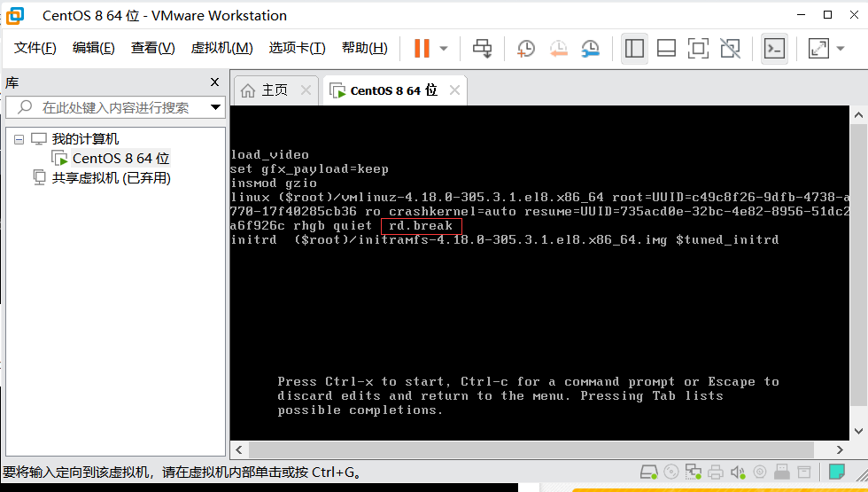868x492 pixels.
Task: Open the 查看(V) menu
Action: [x=152, y=48]
